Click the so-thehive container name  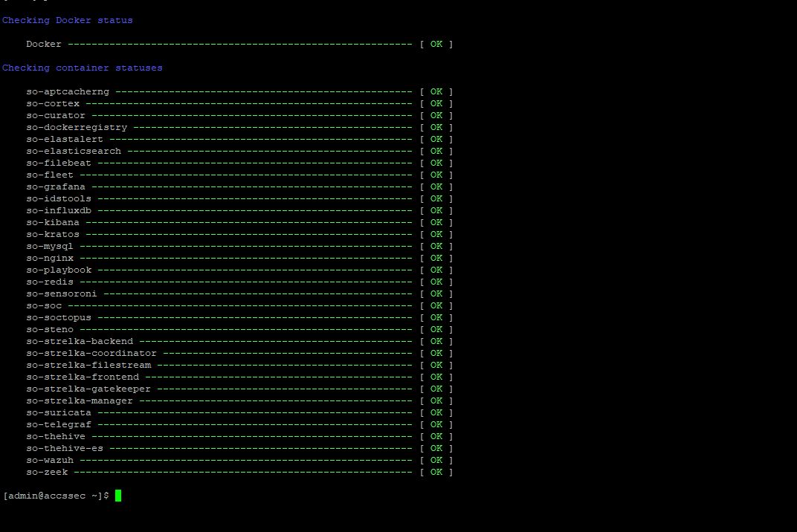[x=56, y=436]
